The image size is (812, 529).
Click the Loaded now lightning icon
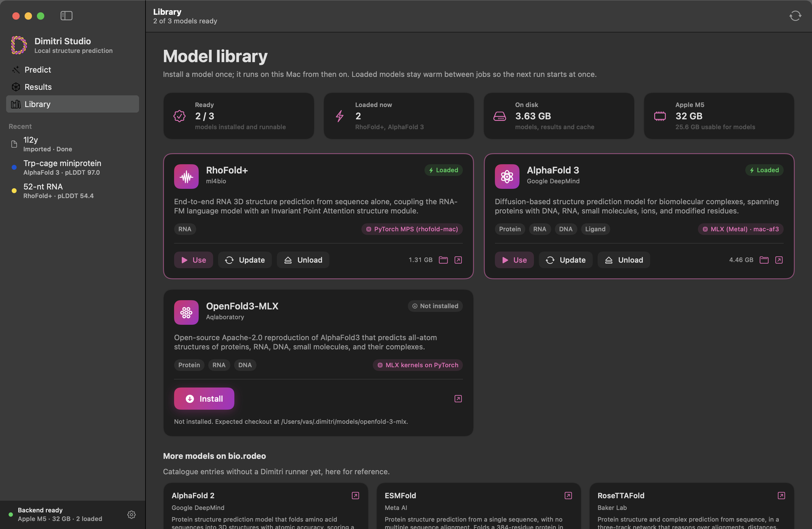(340, 116)
